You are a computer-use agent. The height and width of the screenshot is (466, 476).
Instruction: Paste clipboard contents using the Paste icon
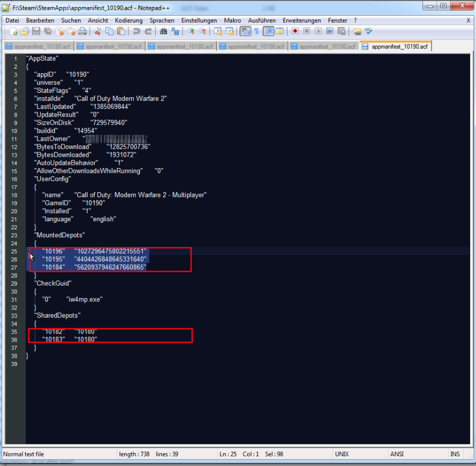pyautogui.click(x=121, y=31)
